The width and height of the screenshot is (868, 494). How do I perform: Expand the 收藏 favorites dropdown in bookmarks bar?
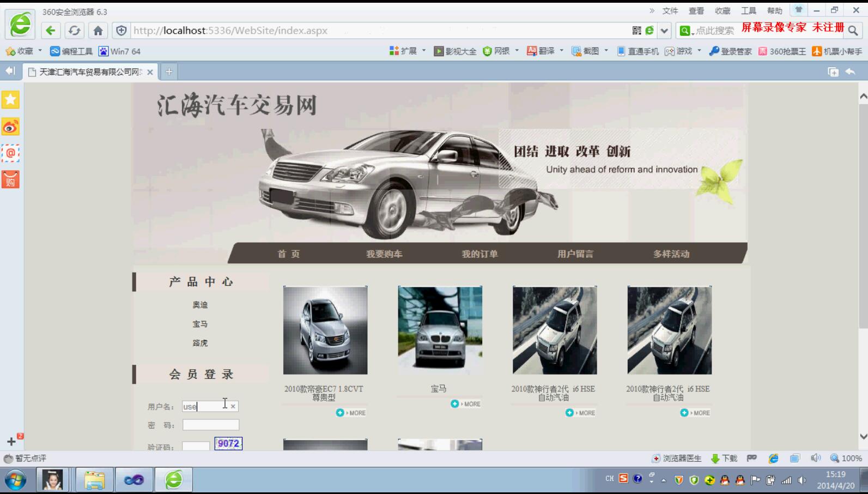[x=40, y=51]
